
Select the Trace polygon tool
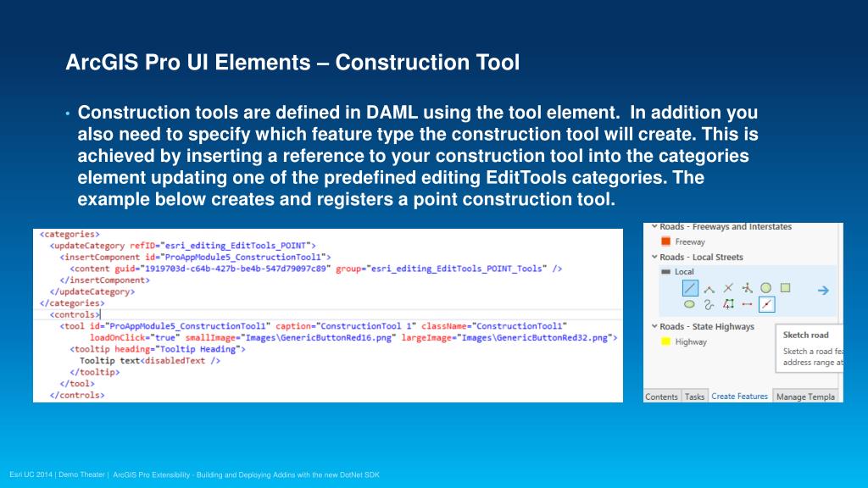coord(728,304)
